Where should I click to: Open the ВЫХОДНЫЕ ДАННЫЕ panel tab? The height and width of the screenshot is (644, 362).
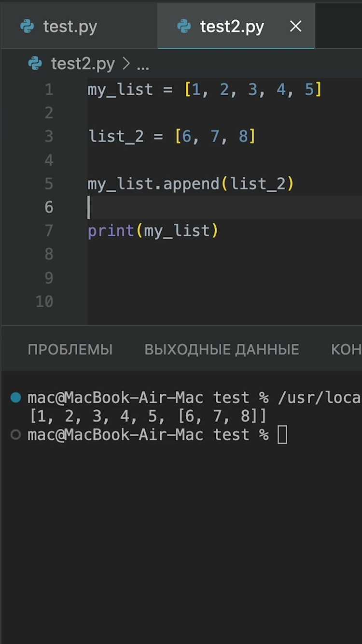222,349
